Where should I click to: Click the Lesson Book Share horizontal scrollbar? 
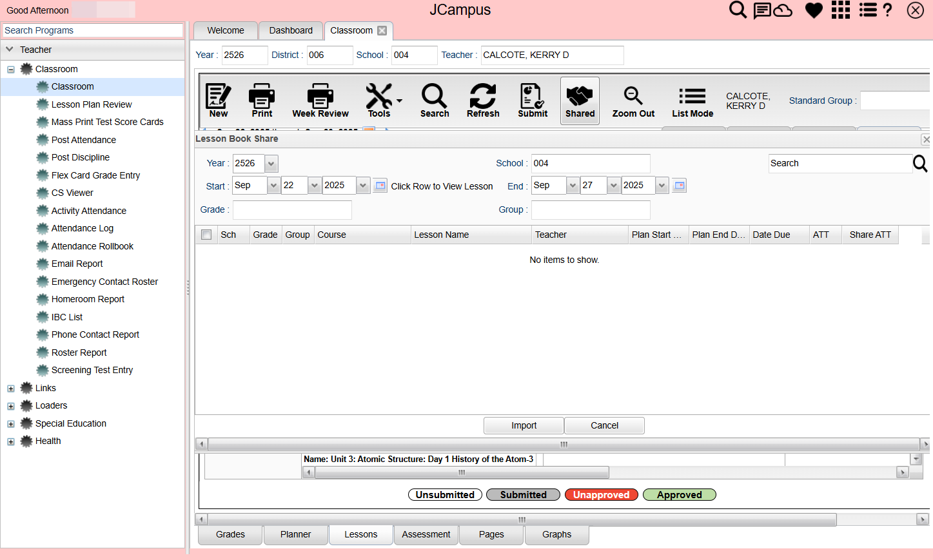[x=564, y=445]
